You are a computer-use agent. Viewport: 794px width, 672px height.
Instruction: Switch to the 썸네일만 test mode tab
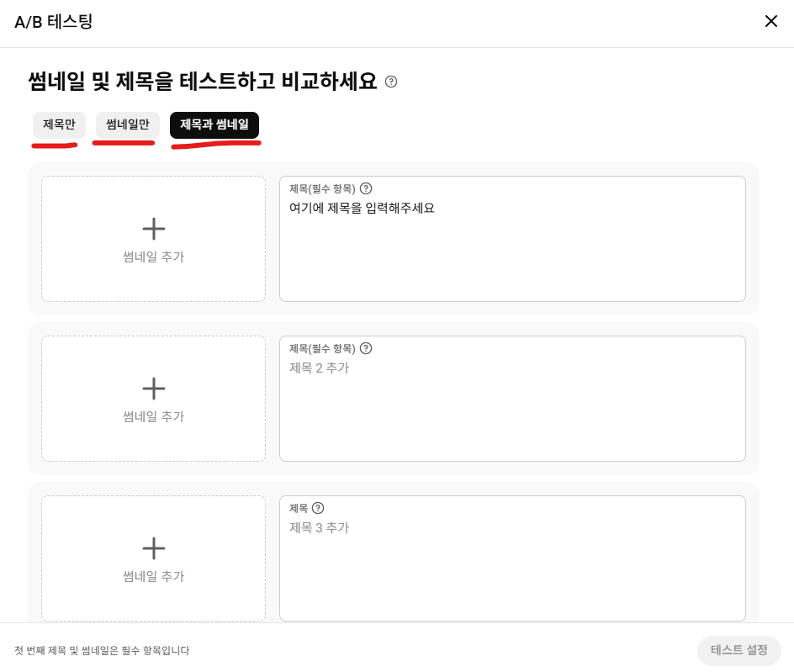tap(126, 124)
